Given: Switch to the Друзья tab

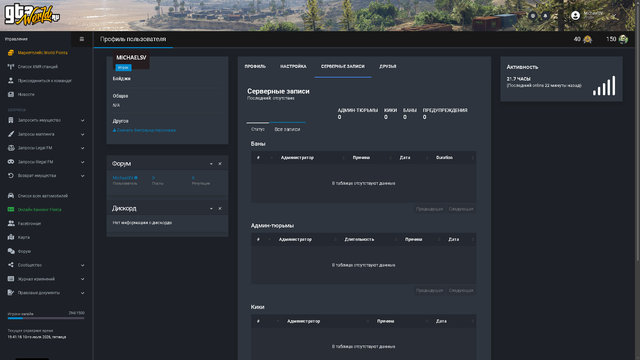Looking at the screenshot, I should (388, 67).
